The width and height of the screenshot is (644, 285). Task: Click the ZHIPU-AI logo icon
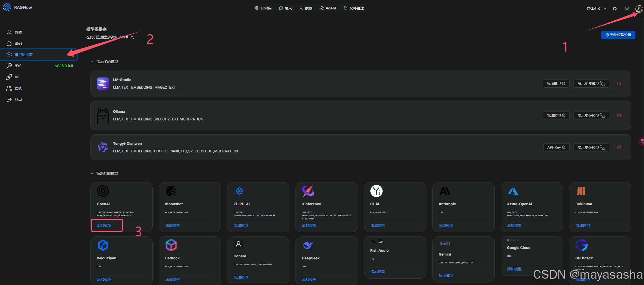click(x=240, y=191)
